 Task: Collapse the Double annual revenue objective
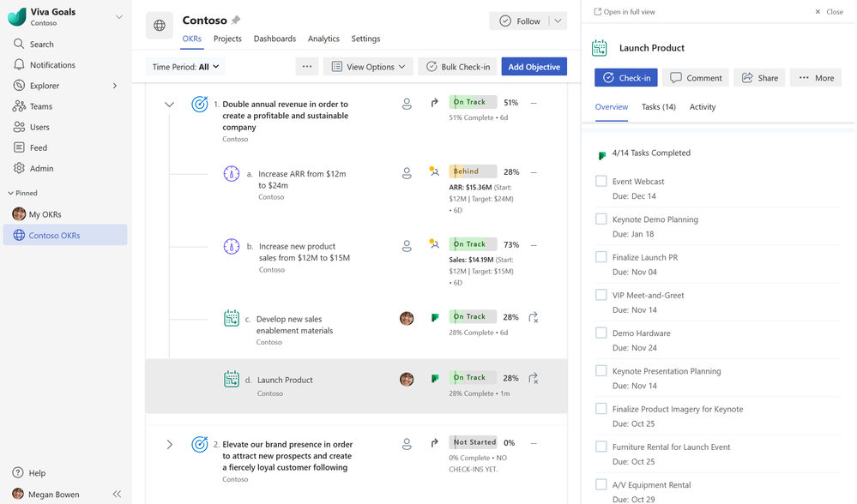[170, 104]
